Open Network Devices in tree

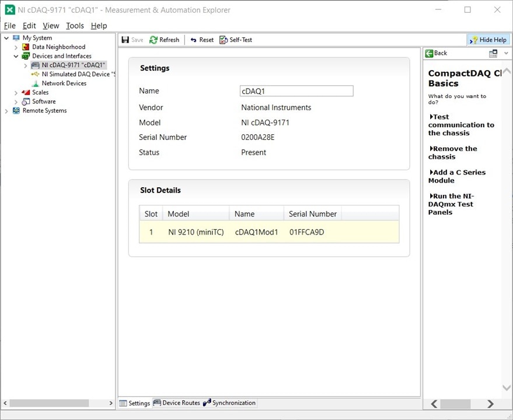64,83
